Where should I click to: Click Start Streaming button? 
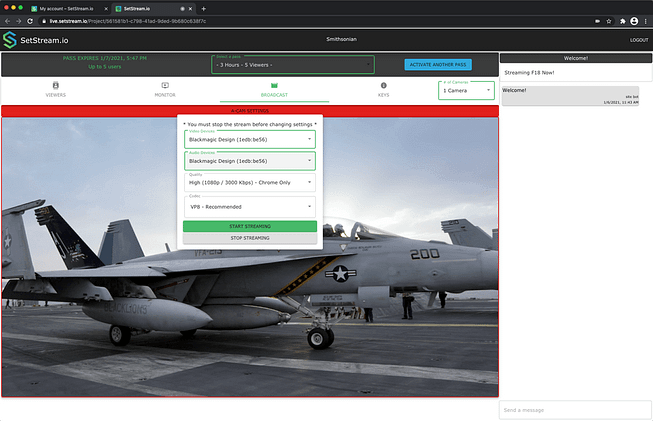(250, 226)
